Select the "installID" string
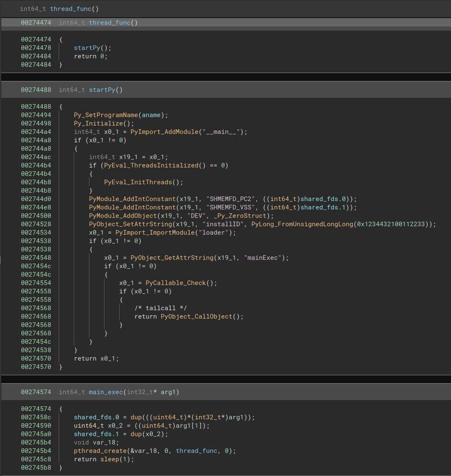Viewport: 451px width, 476px height. point(223,224)
